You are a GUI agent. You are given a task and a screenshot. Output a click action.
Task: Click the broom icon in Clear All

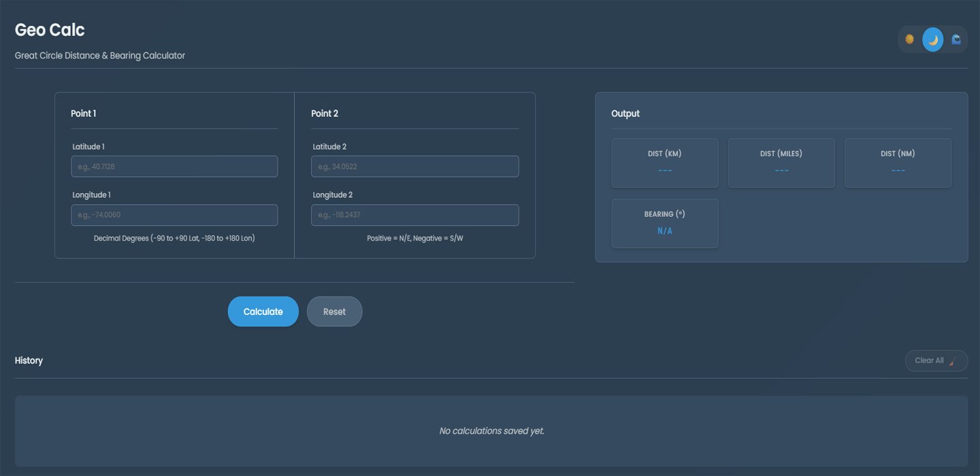(x=953, y=361)
